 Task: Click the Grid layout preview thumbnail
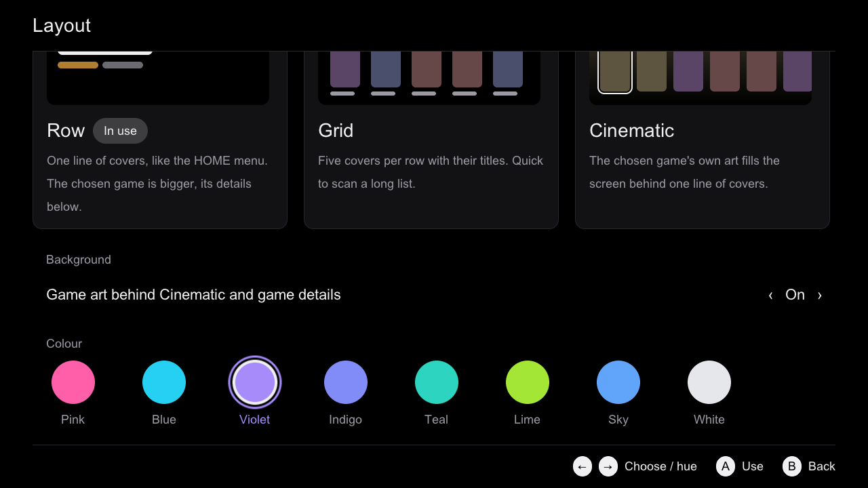tap(429, 78)
